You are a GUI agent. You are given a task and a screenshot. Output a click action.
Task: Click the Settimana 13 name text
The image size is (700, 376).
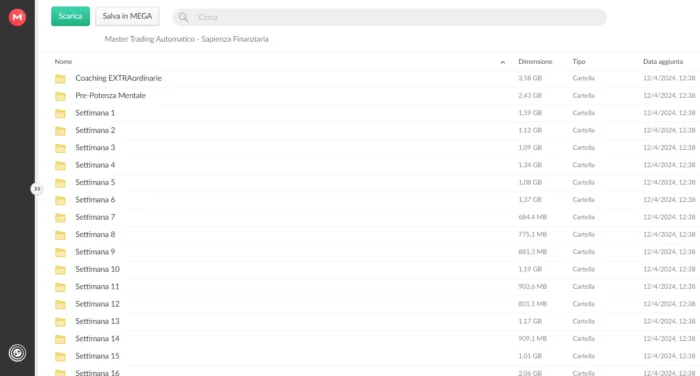[x=97, y=322]
